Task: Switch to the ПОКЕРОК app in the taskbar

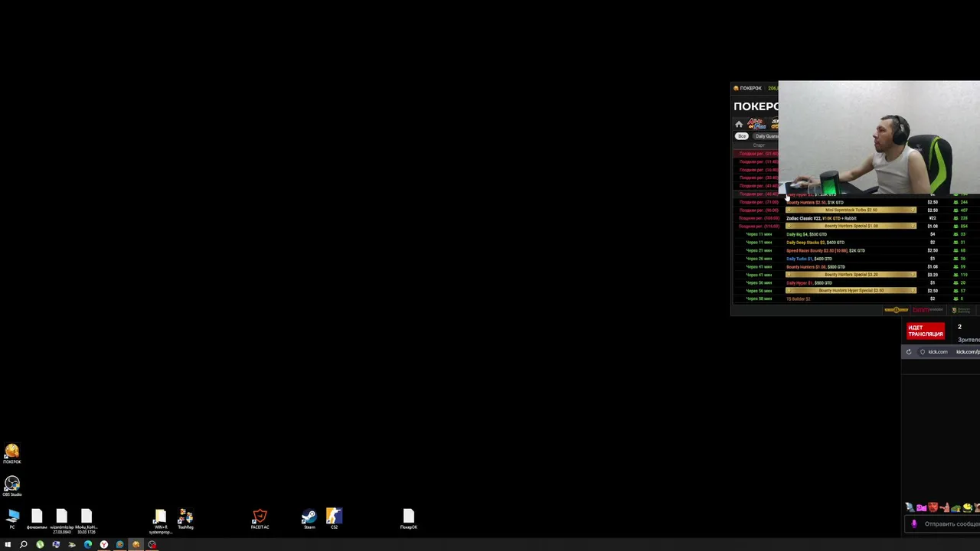Action: point(136,545)
